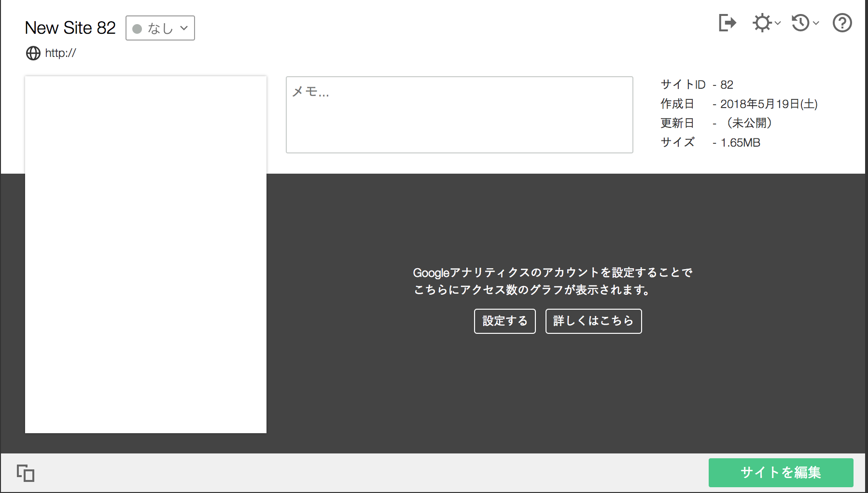Open the site preview thumbnail
868x493 pixels.
(x=145, y=254)
